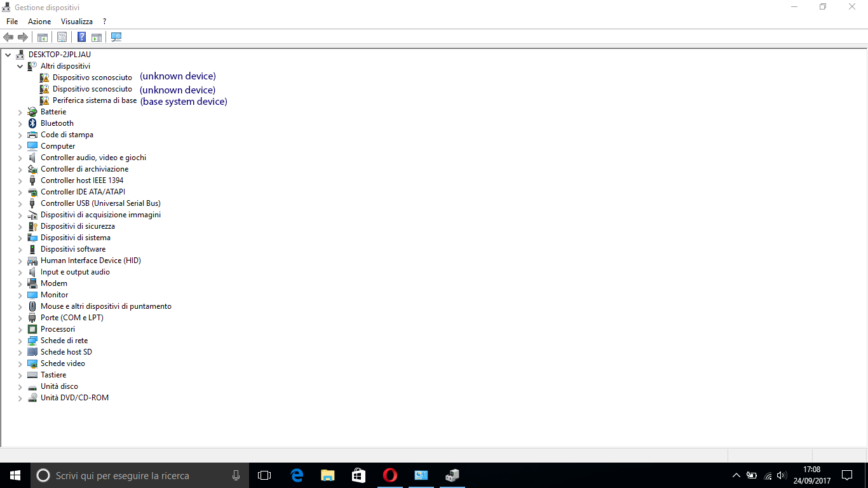
Task: Open the Visualizza menu
Action: pyautogui.click(x=76, y=21)
